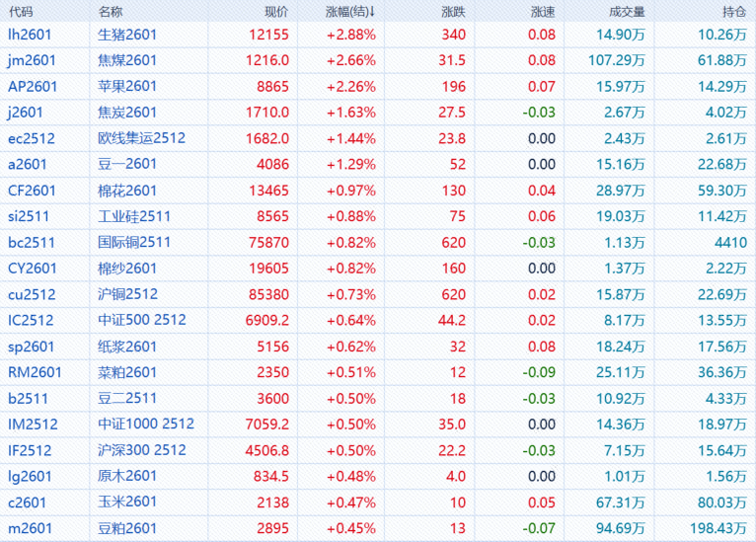756x542 pixels.
Task: Select the 焦煤2601 contract name
Action: [x=127, y=60]
